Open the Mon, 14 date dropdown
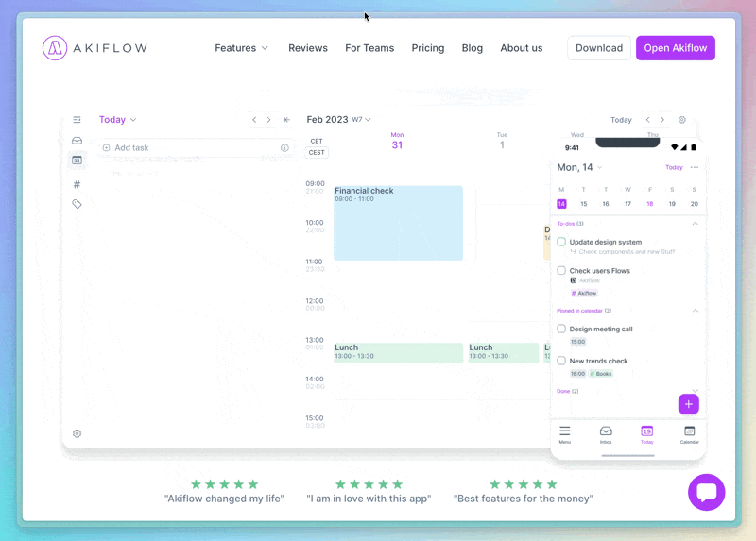 click(x=579, y=167)
